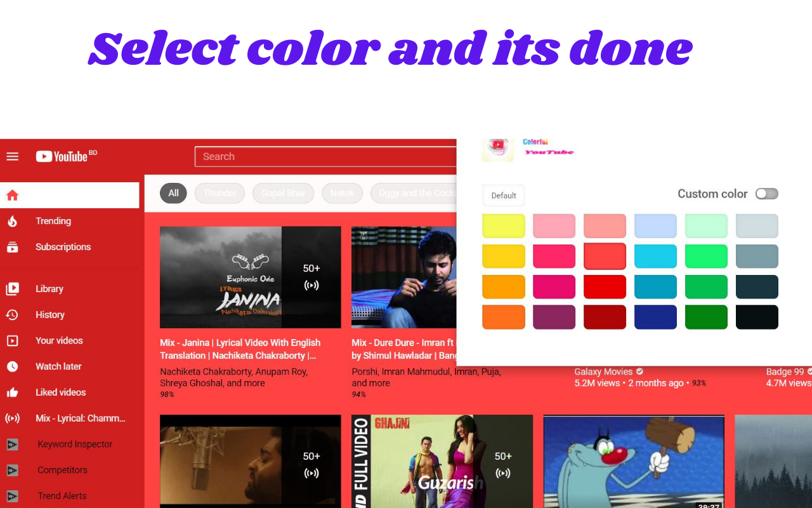Select the Home icon in sidebar
The image size is (812, 508).
point(13,196)
